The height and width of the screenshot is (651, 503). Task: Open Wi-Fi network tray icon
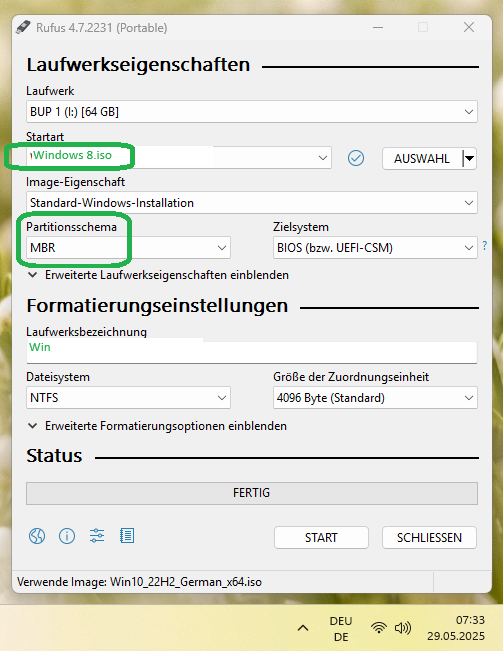pyautogui.click(x=378, y=628)
